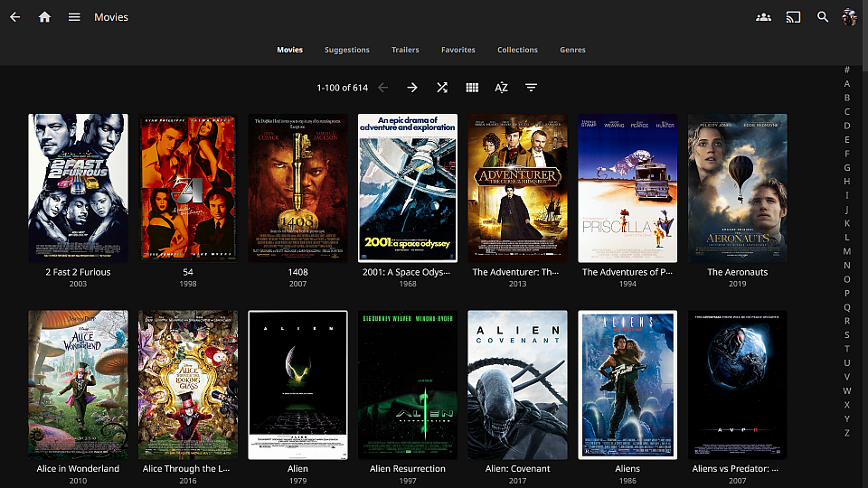Open the SyncPlay group icon

(764, 17)
